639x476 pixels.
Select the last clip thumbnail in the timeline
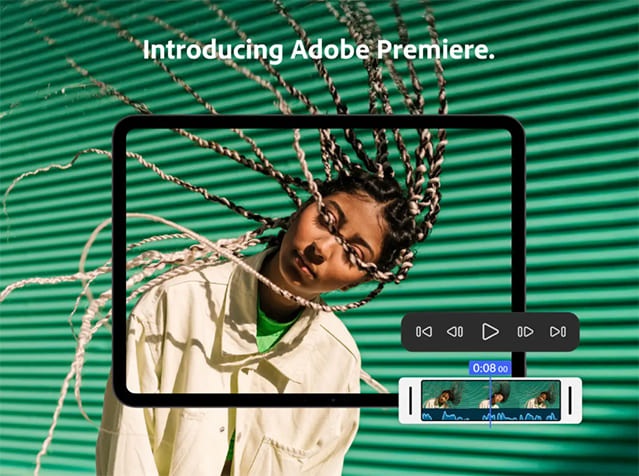[539, 395]
